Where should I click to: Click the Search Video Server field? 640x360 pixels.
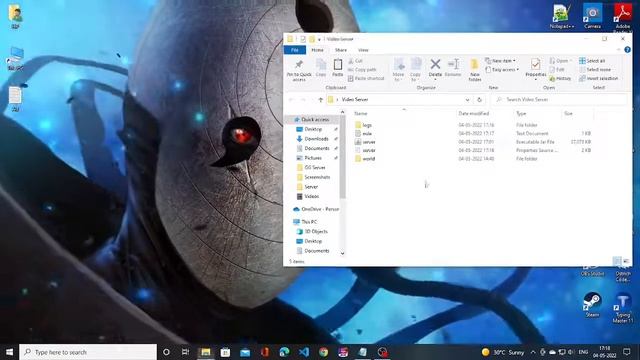559,100
